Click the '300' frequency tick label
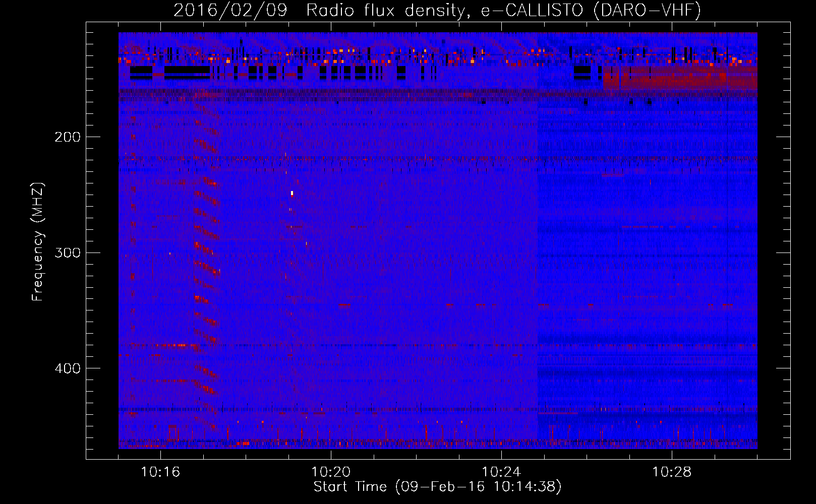 [67, 253]
